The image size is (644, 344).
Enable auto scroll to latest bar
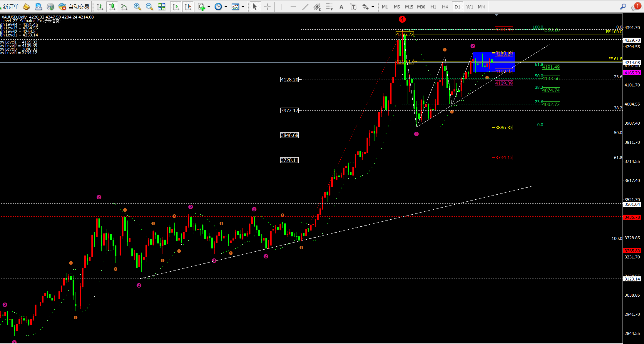[176, 6]
